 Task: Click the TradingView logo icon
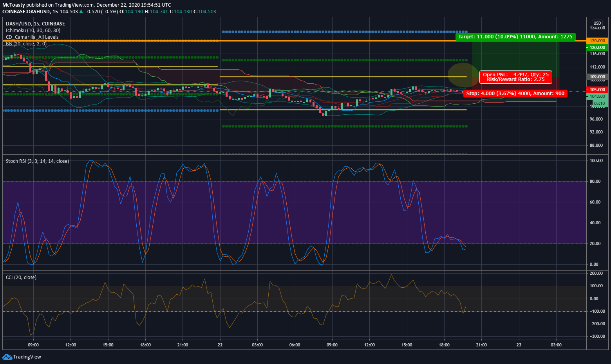point(7,357)
